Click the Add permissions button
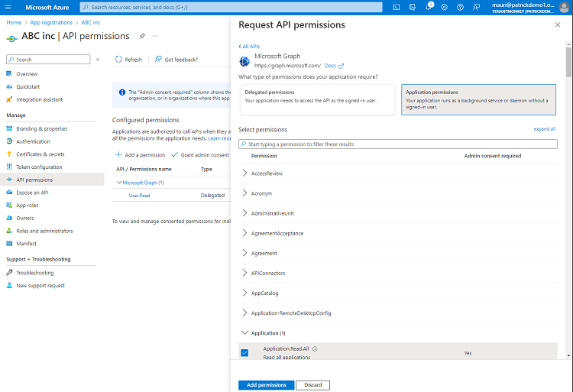Screen dimensions: 573x392 click(x=265, y=384)
